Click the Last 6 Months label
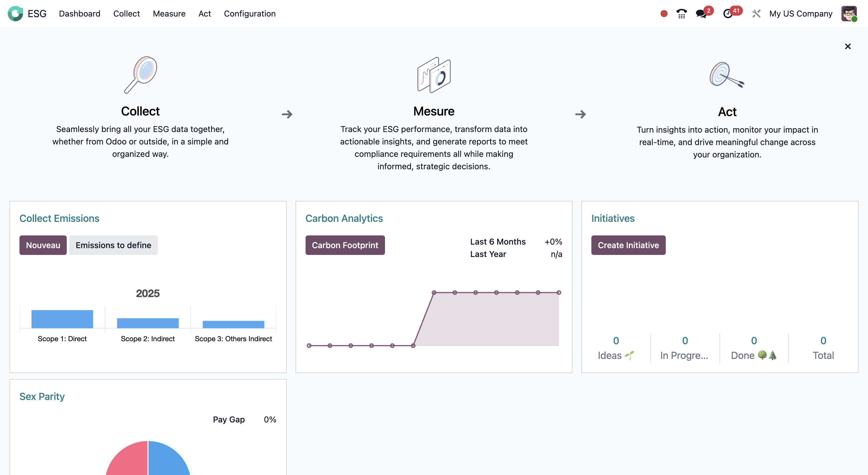Viewport: 868px width, 475px height. (x=498, y=242)
